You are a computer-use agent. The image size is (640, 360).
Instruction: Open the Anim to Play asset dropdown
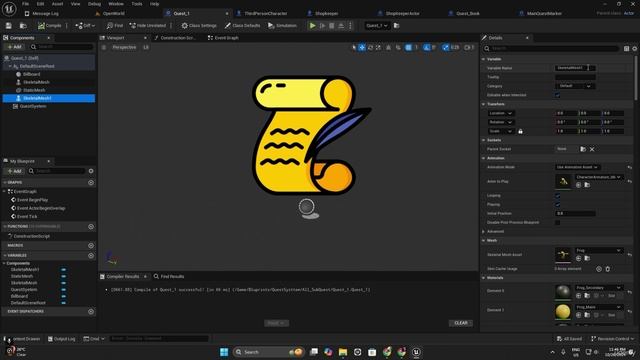click(599, 177)
